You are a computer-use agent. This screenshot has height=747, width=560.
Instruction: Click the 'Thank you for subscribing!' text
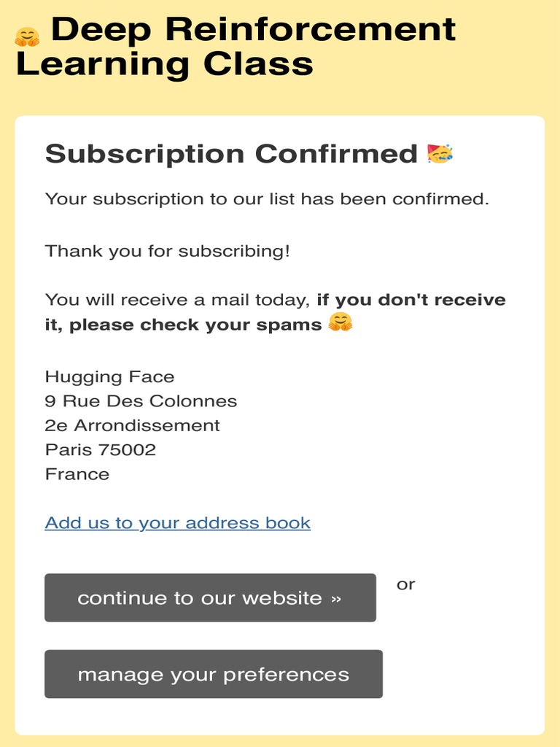(x=168, y=251)
